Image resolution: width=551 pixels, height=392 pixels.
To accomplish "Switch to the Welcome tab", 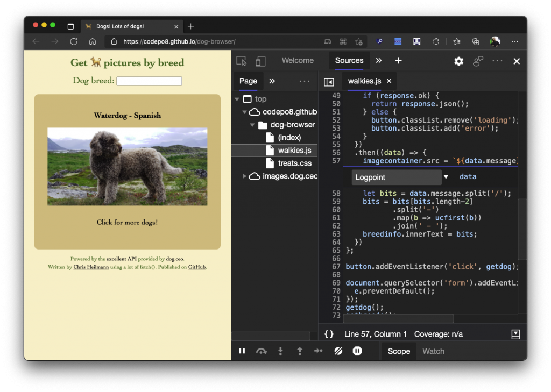I will [298, 60].
